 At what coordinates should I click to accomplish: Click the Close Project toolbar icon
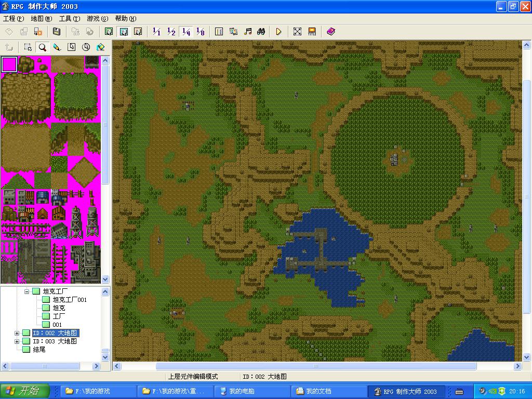[38, 32]
